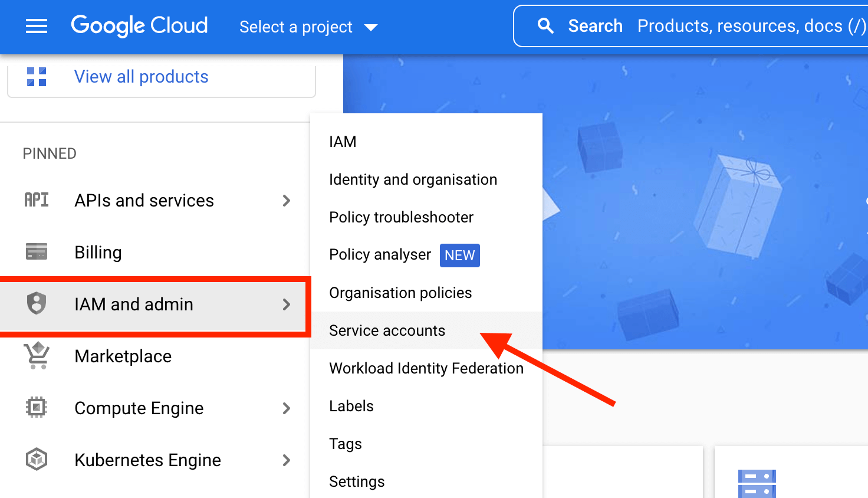Select the IAM and admin shield icon

point(36,304)
